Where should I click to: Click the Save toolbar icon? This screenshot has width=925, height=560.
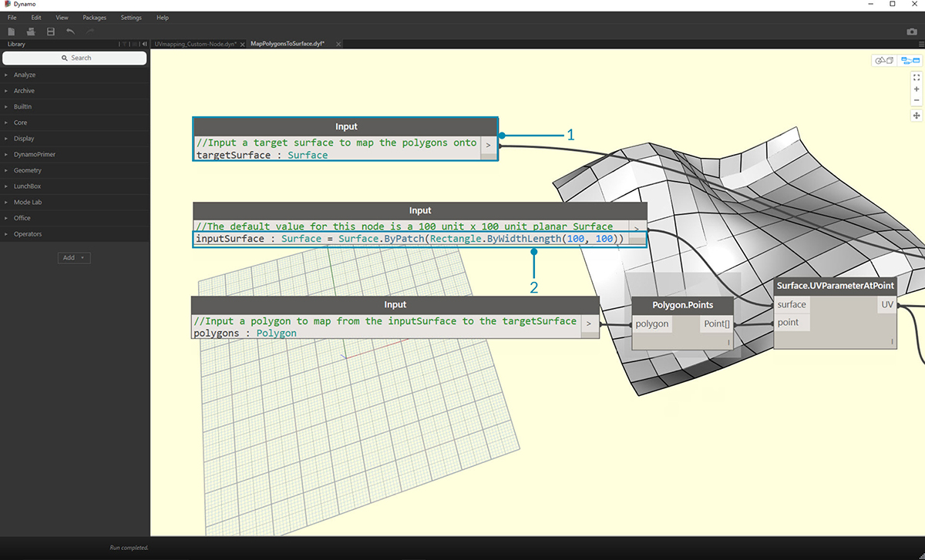pos(51,31)
